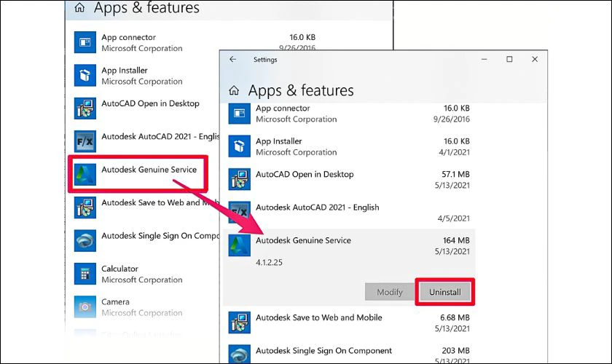Minimize the front Settings window

click(x=484, y=59)
